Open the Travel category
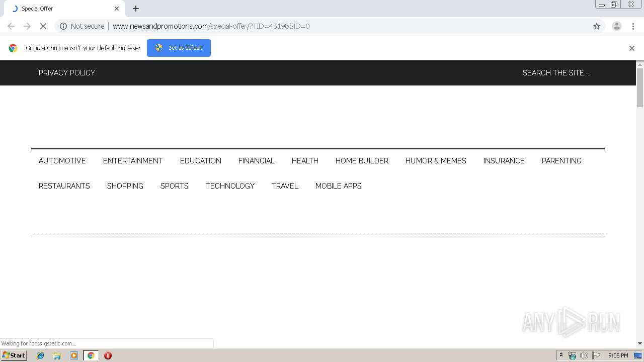The image size is (644, 362). tap(285, 186)
